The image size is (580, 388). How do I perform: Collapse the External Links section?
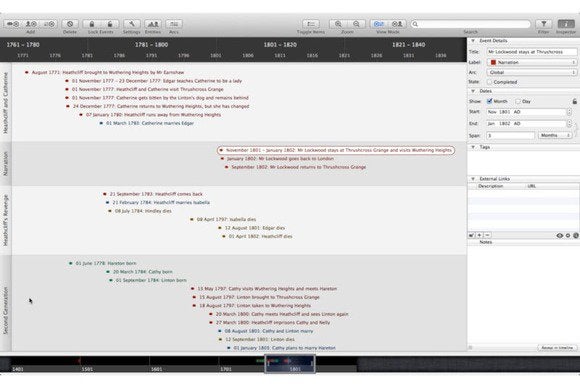[473, 179]
